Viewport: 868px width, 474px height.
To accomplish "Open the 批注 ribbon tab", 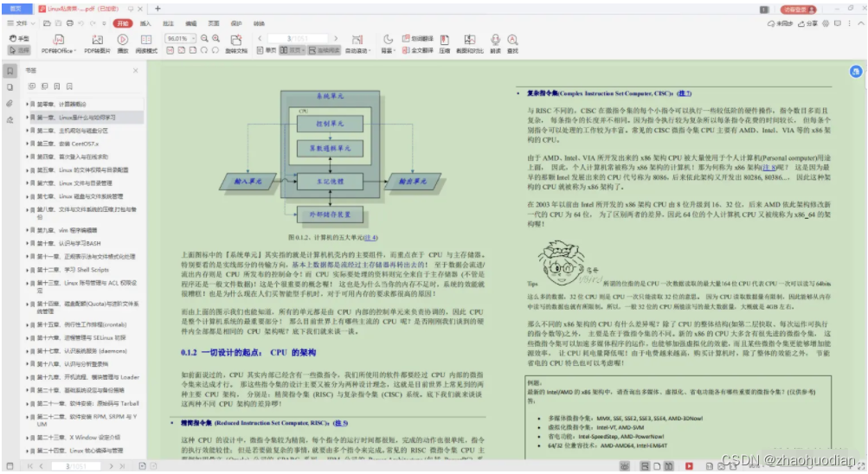I will point(168,23).
